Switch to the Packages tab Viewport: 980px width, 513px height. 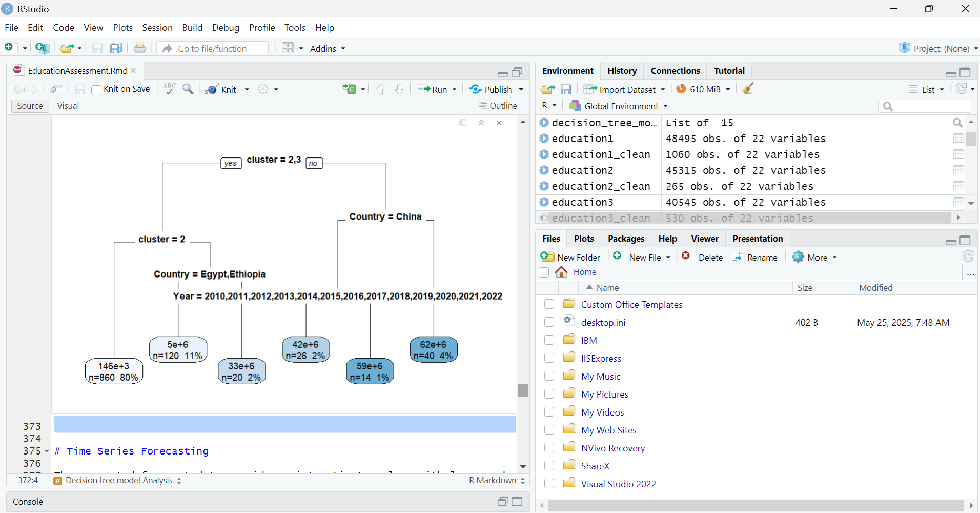pos(626,239)
